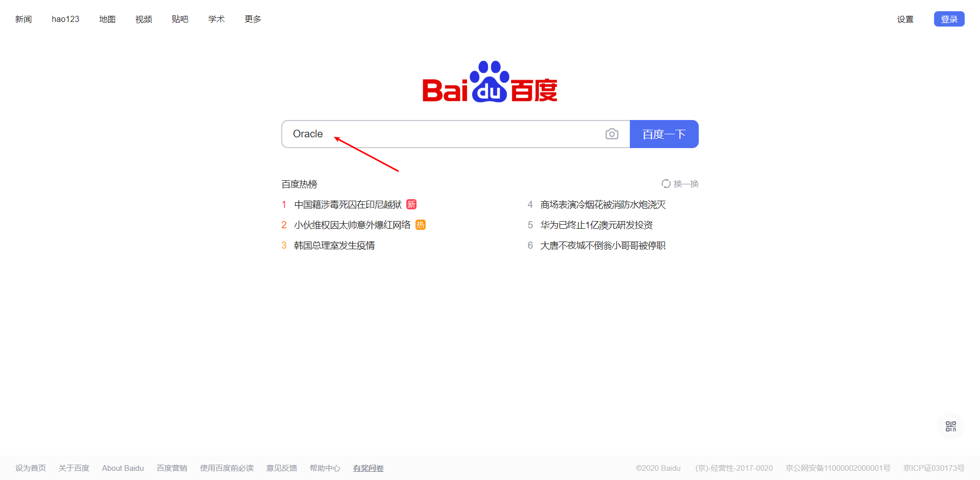Open hot item 华为已终止1亿澳元研发投资
Image resolution: width=980 pixels, height=480 pixels.
(596, 225)
